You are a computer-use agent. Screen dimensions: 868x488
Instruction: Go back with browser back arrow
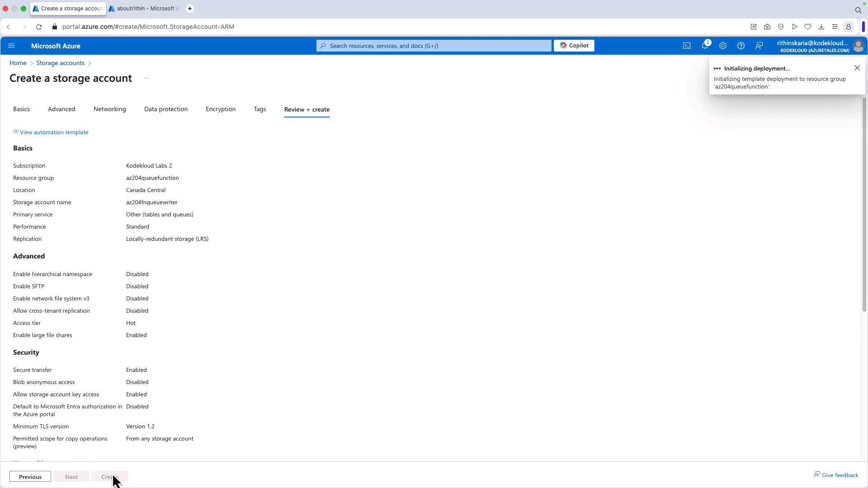pos(9,27)
